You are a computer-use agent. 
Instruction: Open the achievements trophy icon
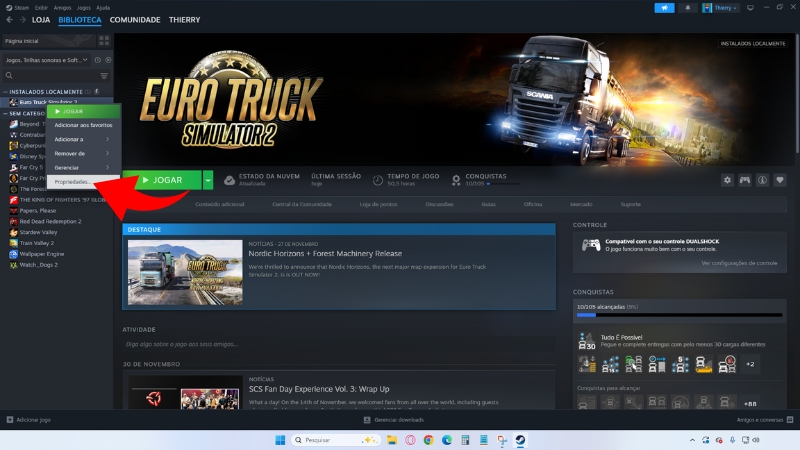coord(456,180)
